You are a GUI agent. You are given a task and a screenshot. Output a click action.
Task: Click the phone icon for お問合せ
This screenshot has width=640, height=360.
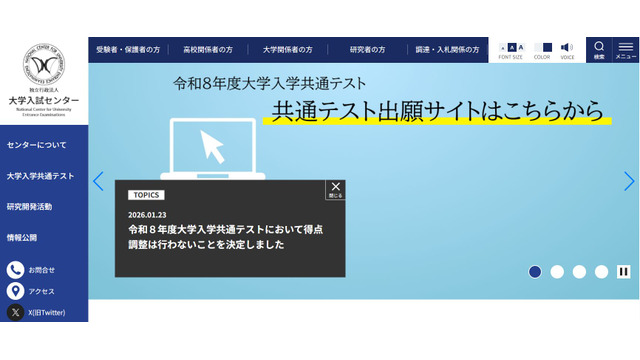point(16,270)
